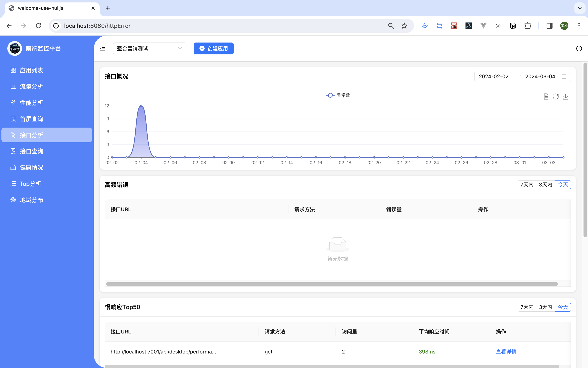This screenshot has height=368, width=588.
Task: Click the 平均响应时间 column header
Action: (x=434, y=332)
